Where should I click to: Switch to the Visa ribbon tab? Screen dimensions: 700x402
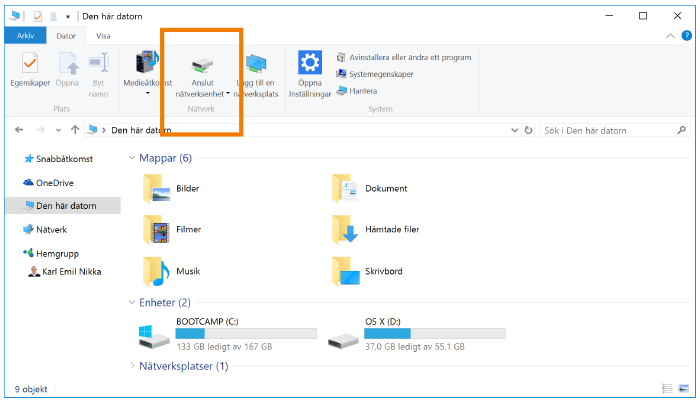coord(102,36)
